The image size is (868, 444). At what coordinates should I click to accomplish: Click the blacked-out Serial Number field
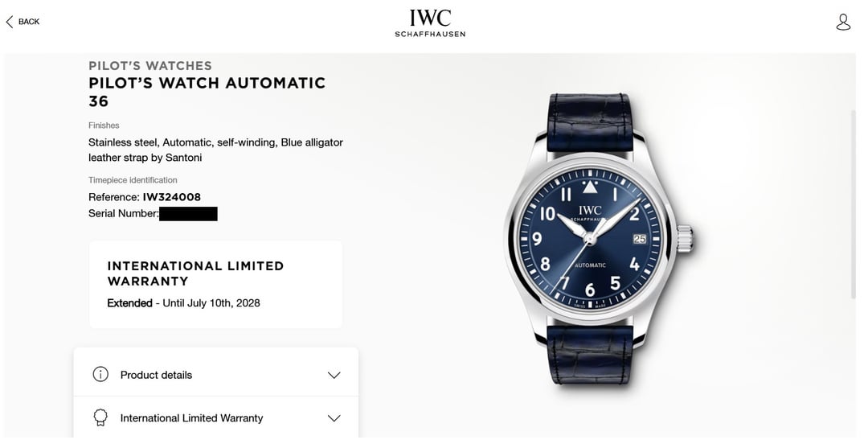(188, 213)
